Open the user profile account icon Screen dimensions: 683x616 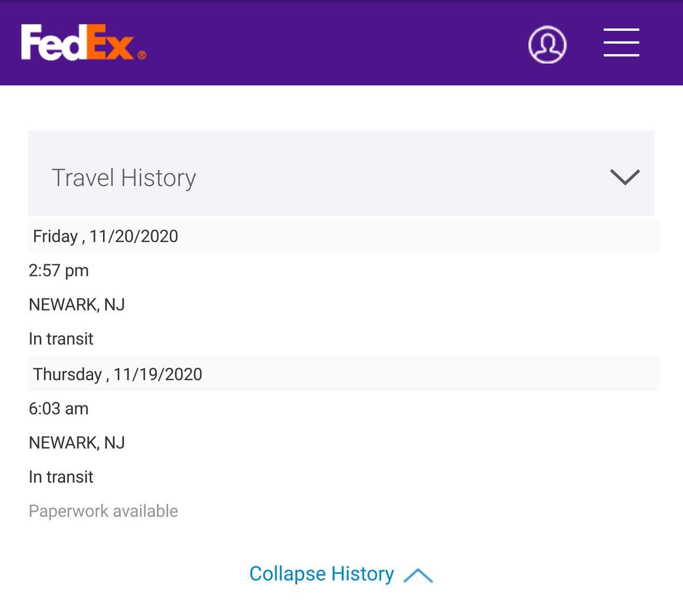pyautogui.click(x=547, y=44)
